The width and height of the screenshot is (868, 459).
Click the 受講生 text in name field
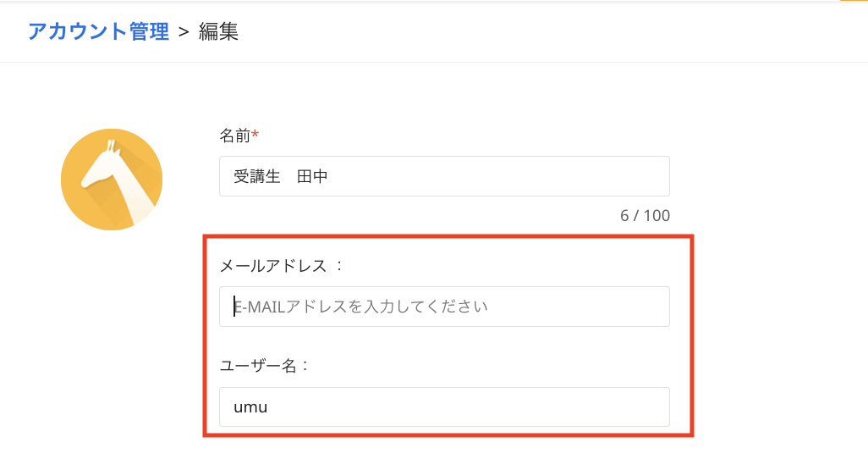click(257, 177)
